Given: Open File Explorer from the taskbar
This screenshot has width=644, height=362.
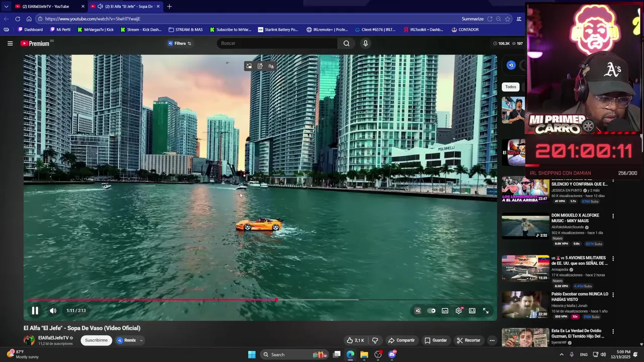Looking at the screenshot, I should [364, 354].
